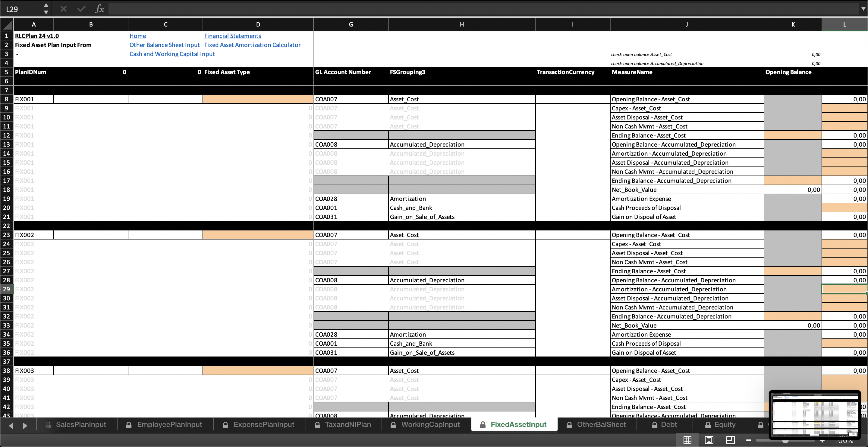
Task: Click 'Net_Book_Value' cell in row 18
Action: (x=687, y=189)
